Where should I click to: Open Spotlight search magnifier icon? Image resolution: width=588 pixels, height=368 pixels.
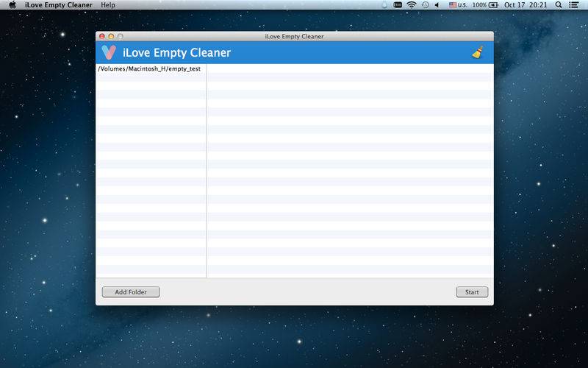(x=559, y=5)
